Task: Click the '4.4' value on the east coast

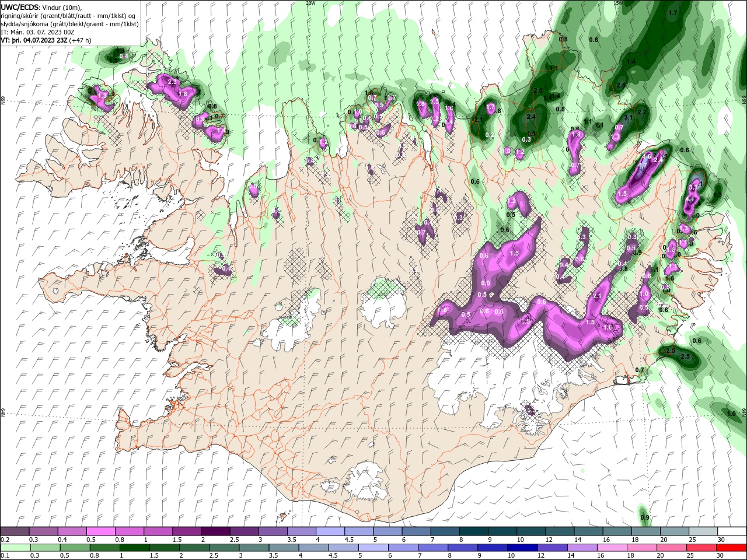Action: [690, 199]
